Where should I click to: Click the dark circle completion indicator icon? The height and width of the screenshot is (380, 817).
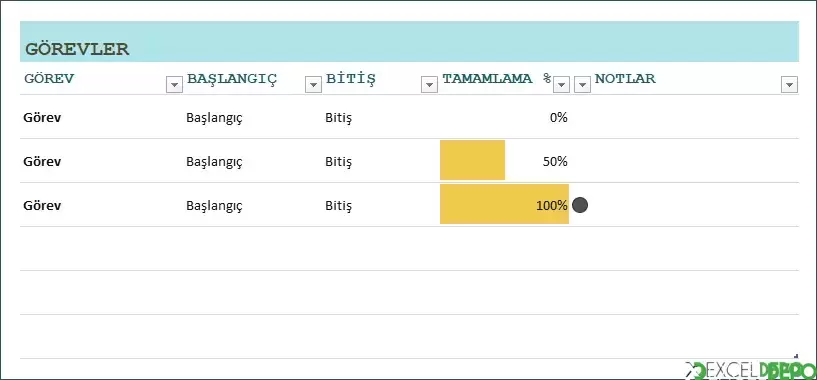(580, 205)
